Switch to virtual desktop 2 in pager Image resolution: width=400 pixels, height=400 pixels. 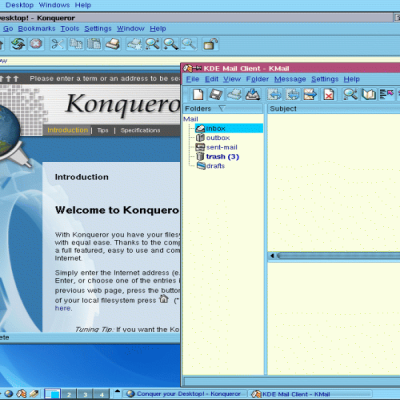coord(69,394)
